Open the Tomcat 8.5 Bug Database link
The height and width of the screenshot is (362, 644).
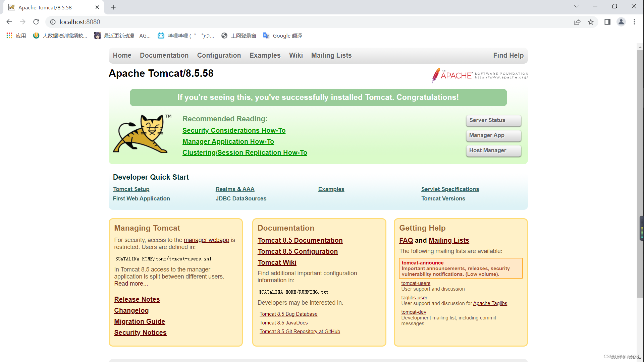[x=288, y=314]
